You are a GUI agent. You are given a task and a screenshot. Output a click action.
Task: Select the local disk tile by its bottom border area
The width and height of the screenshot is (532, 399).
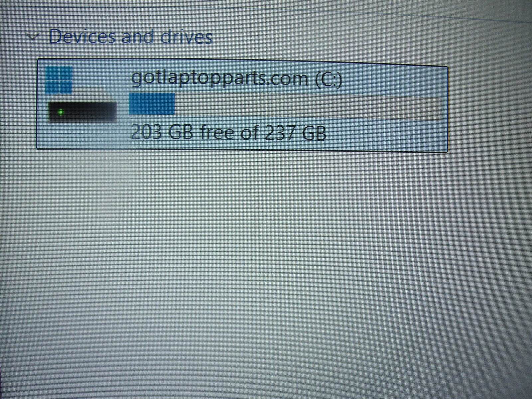tap(242, 150)
